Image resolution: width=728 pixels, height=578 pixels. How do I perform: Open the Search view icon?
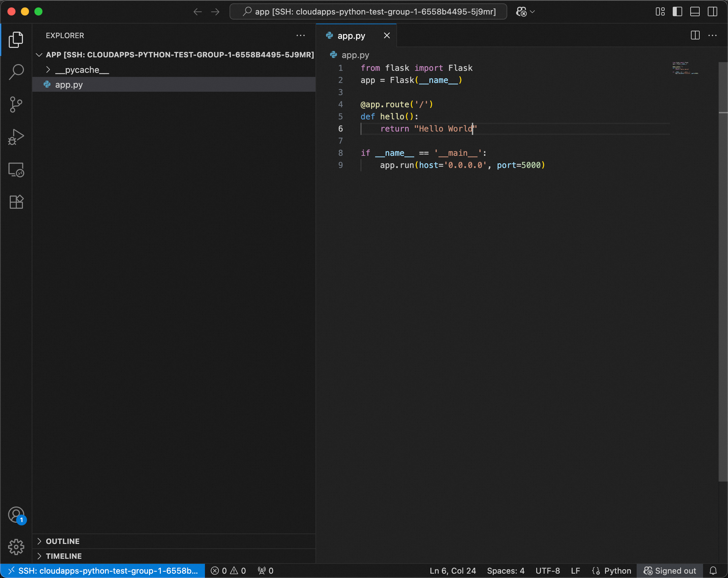[16, 72]
